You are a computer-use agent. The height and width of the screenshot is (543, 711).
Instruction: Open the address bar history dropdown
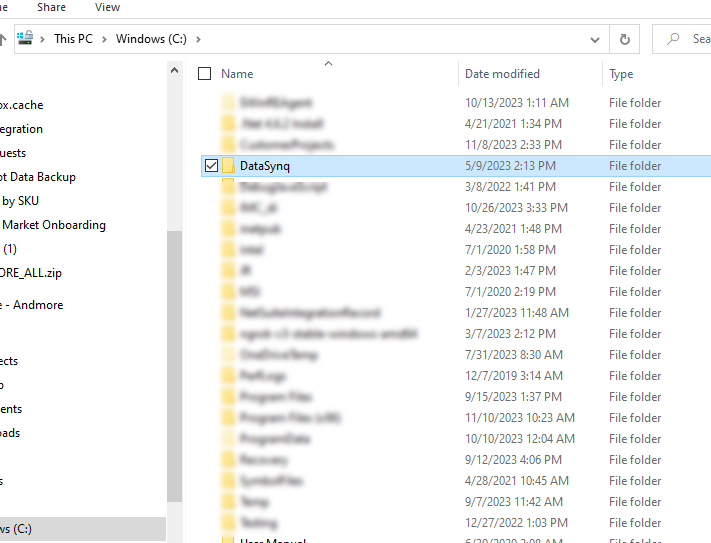click(595, 40)
